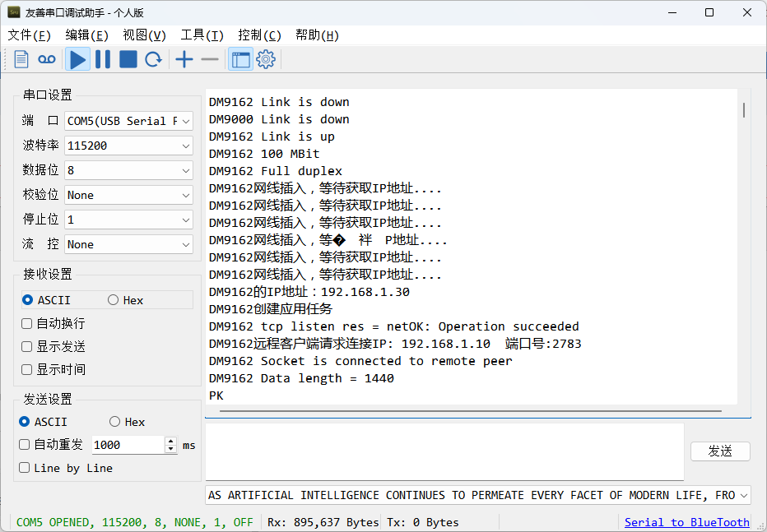
Task: Start serial port with play button
Action: [x=78, y=59]
